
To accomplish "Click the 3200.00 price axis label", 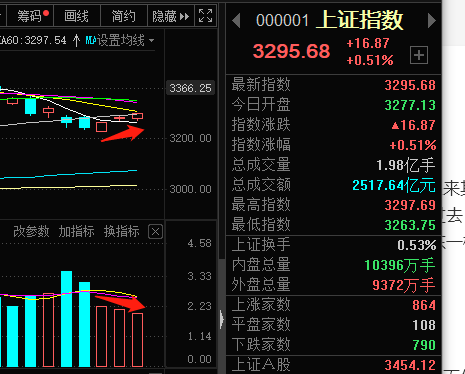I will tap(190, 138).
